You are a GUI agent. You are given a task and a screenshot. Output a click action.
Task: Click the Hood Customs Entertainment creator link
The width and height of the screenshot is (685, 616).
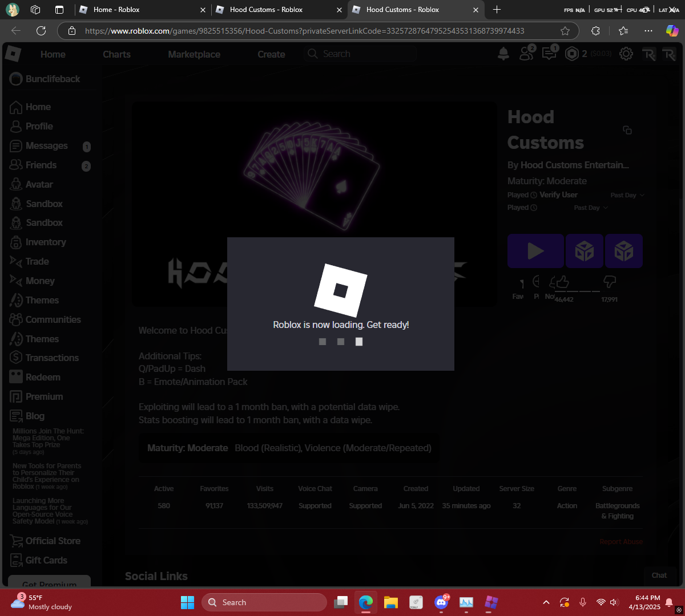[x=574, y=165]
